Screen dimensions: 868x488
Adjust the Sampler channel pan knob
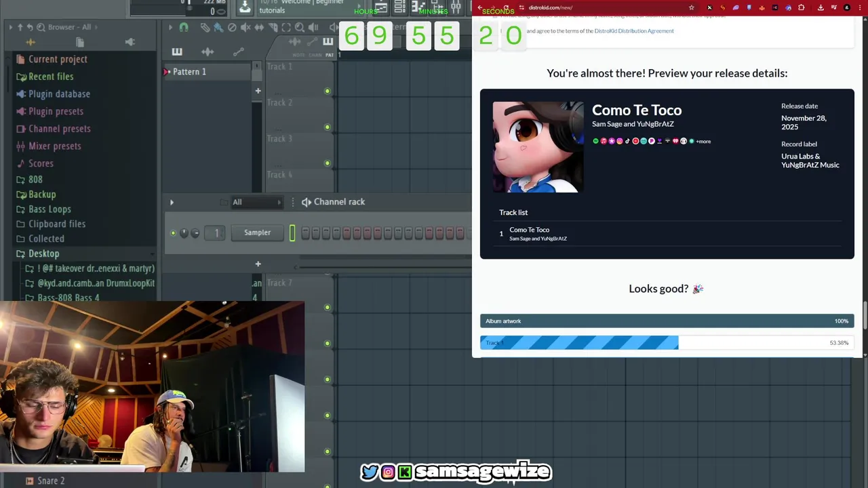[x=184, y=233]
